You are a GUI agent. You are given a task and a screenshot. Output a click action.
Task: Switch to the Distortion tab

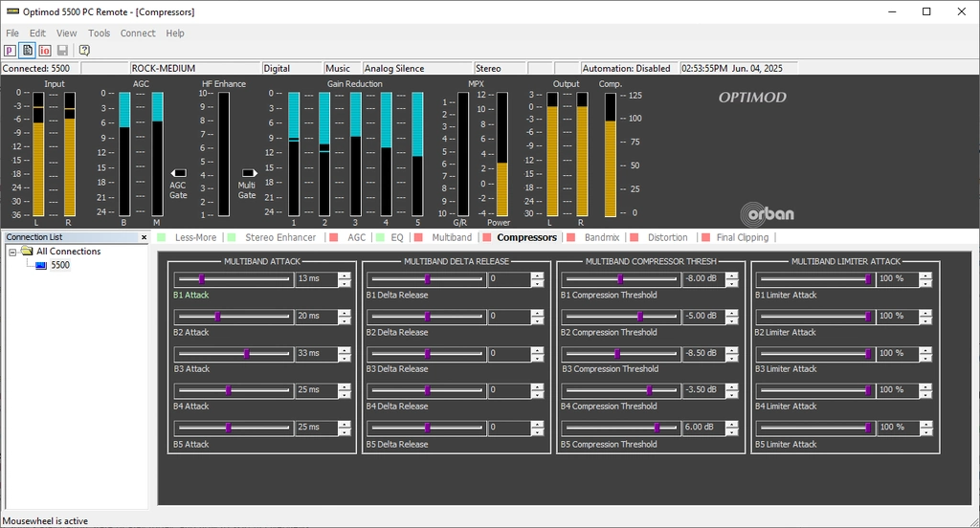[x=667, y=237]
